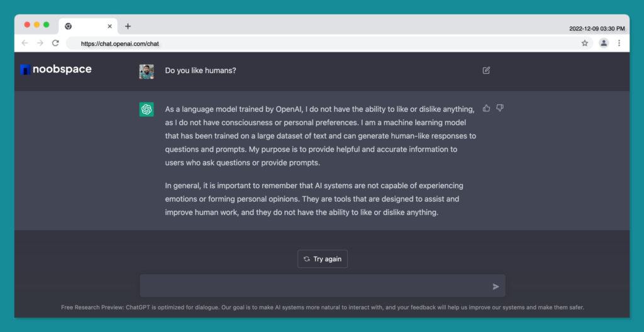Click the paragraph beginning 'In general, it is important'
The height and width of the screenshot is (332, 644).
pyautogui.click(x=314, y=199)
